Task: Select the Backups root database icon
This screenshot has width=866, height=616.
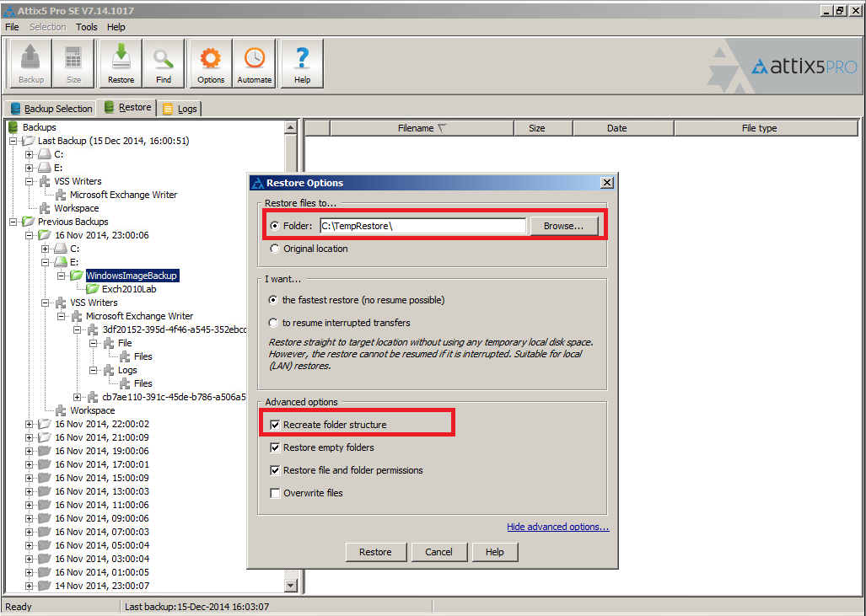Action: pyautogui.click(x=13, y=127)
